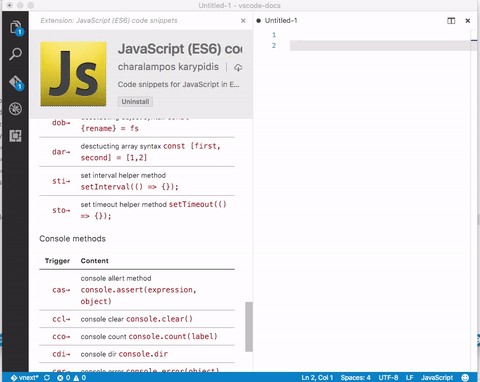Click the cco trigger snippet

pos(61,337)
